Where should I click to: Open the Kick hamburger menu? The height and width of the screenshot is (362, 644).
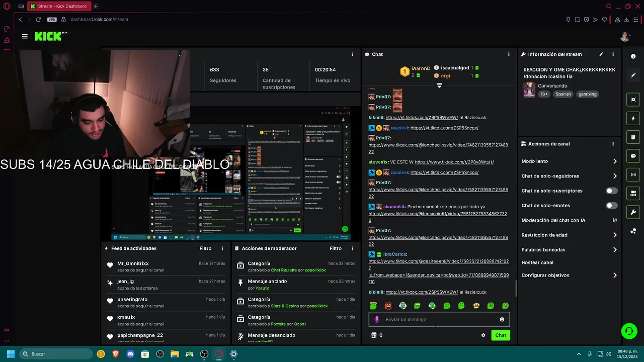[x=25, y=36]
